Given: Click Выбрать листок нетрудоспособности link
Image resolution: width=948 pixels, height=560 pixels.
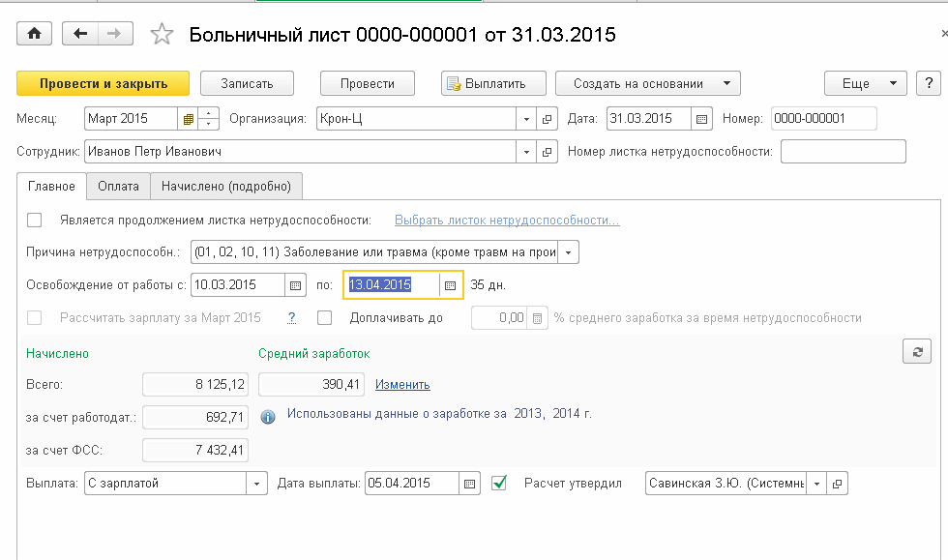Looking at the screenshot, I should pos(507,221).
